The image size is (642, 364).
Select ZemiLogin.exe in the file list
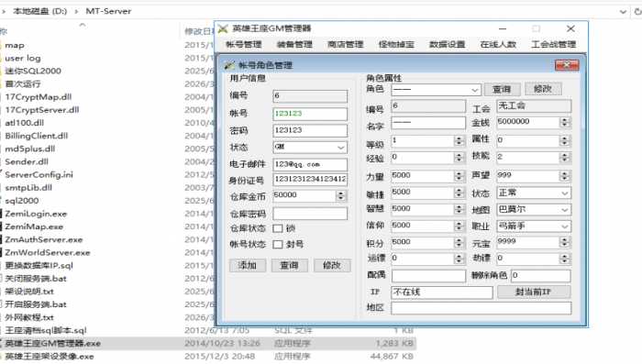point(36,214)
